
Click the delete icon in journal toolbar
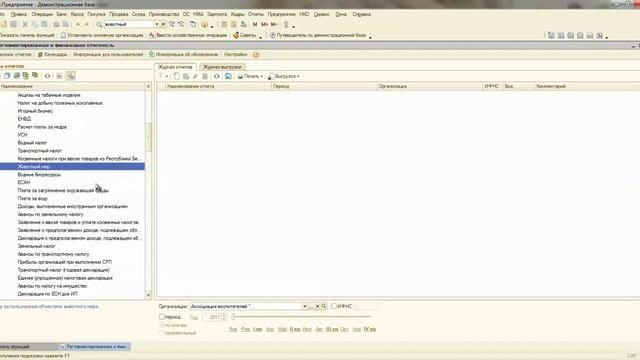tap(205, 76)
